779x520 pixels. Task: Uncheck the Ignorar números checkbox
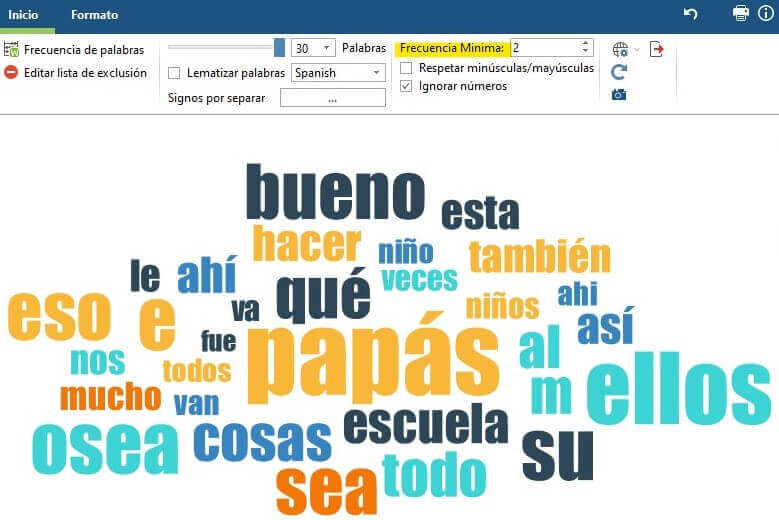point(406,86)
